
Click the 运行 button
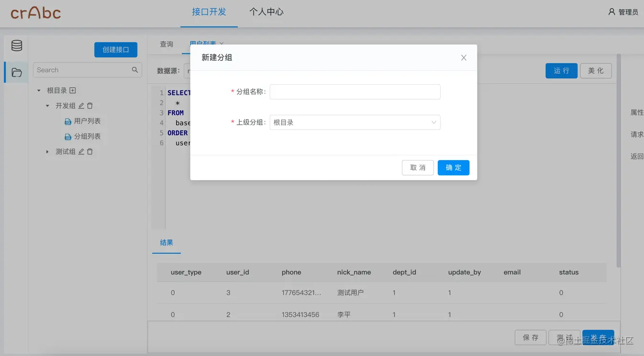coord(562,71)
